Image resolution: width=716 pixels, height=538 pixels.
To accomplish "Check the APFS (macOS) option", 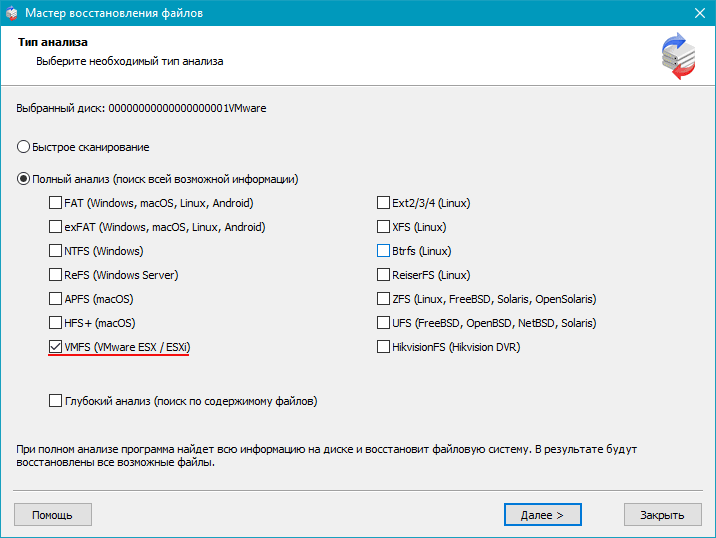I will (x=55, y=299).
